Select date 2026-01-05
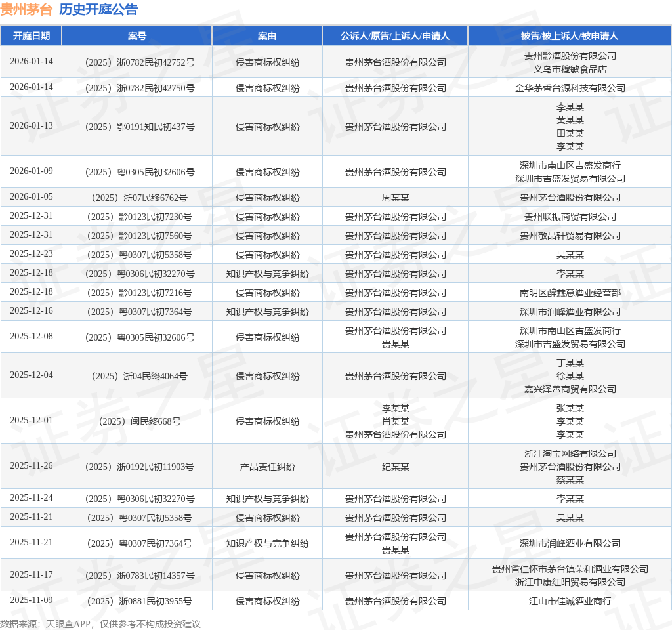The height and width of the screenshot is (630, 672). pyautogui.click(x=31, y=197)
